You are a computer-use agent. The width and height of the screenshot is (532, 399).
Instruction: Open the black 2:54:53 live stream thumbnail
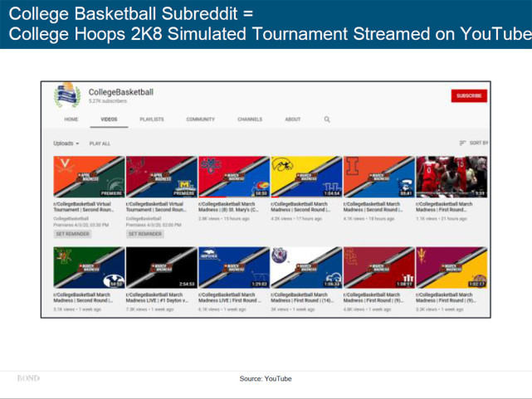pos(162,267)
